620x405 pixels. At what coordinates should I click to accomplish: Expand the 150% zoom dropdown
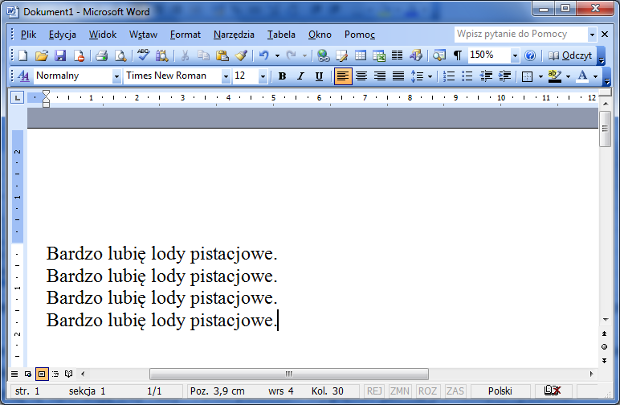(514, 55)
